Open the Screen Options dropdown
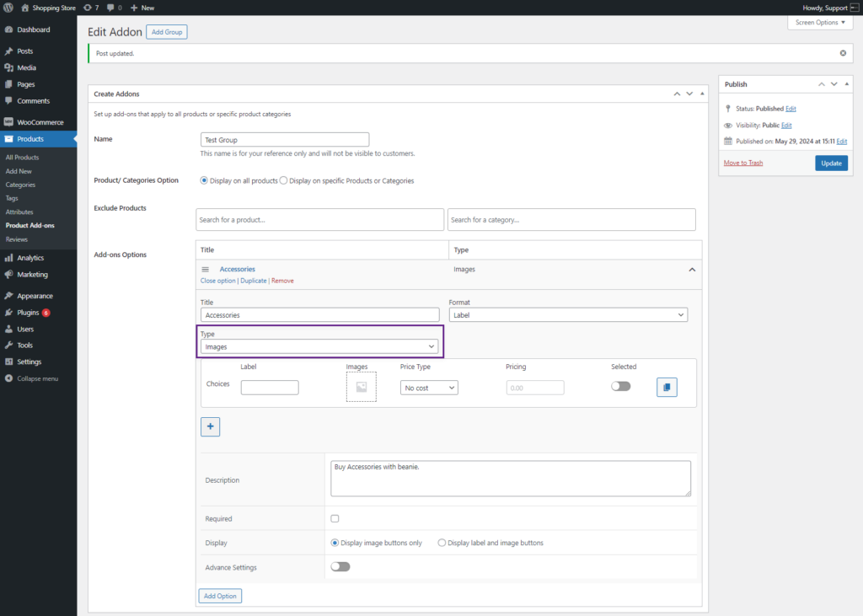The height and width of the screenshot is (616, 863). 820,23
